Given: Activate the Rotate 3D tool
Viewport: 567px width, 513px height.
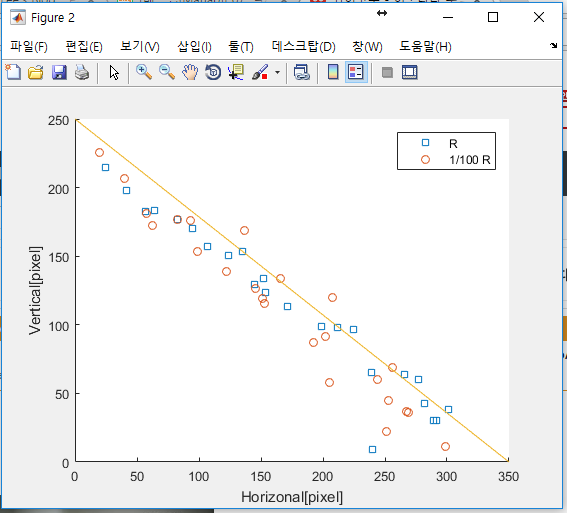Looking at the screenshot, I should [x=213, y=72].
